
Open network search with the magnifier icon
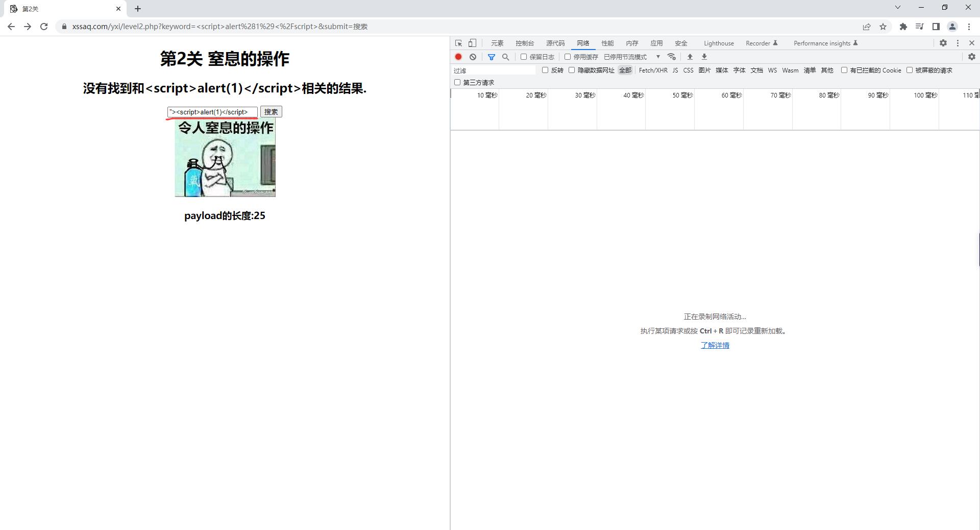click(x=506, y=57)
